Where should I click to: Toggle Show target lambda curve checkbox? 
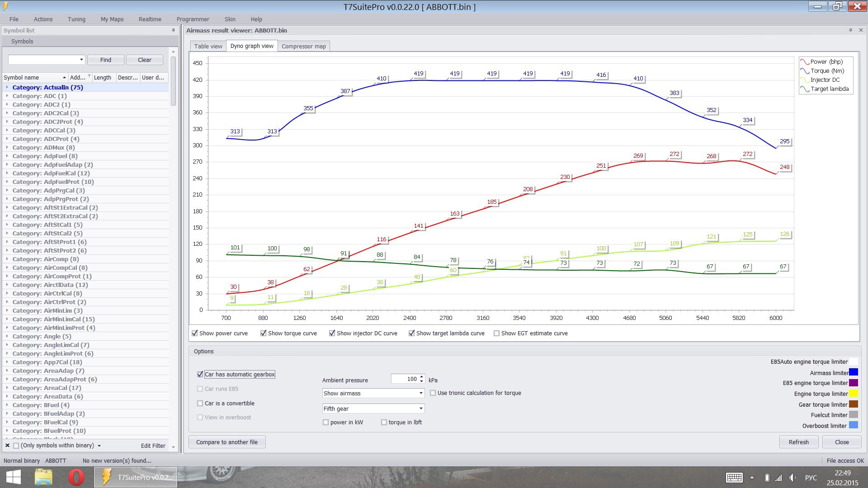(412, 333)
